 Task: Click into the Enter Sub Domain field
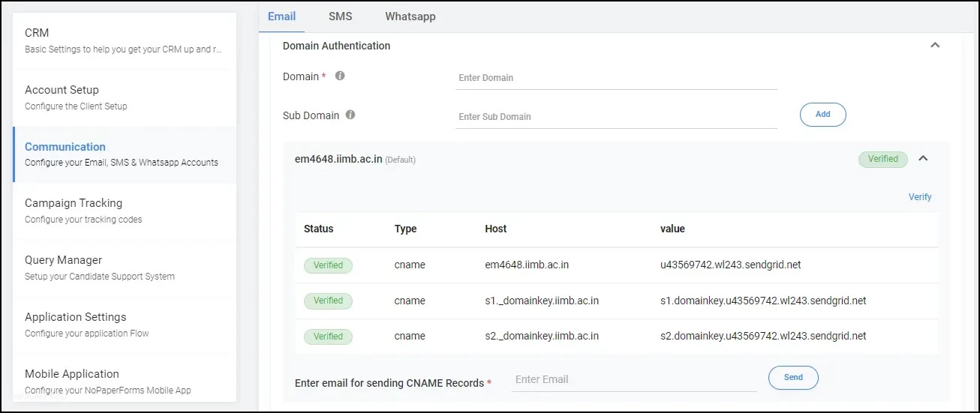615,117
